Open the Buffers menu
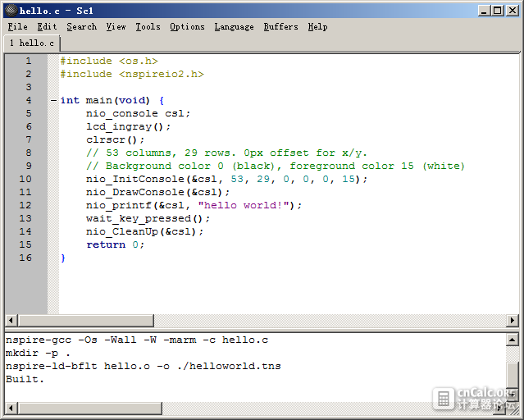524x420 pixels. click(x=280, y=27)
